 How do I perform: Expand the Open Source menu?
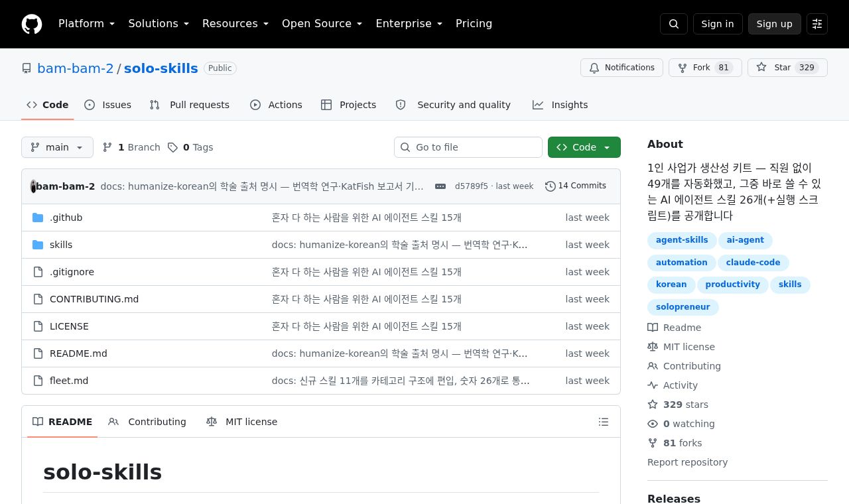coord(322,24)
